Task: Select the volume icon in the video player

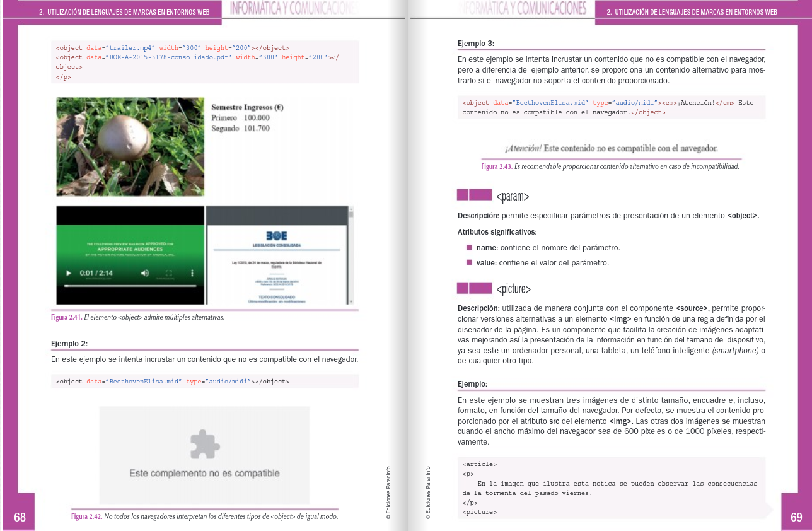Action: click(x=145, y=272)
